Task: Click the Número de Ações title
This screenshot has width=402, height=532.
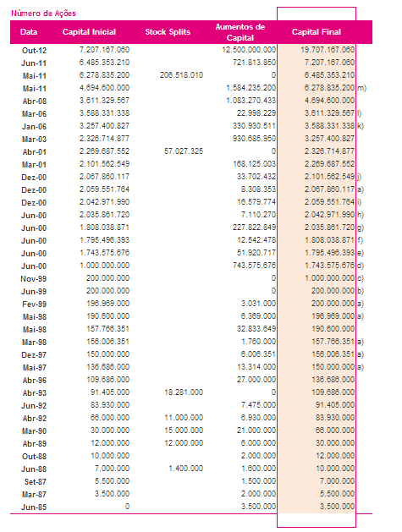Action: click(x=43, y=14)
